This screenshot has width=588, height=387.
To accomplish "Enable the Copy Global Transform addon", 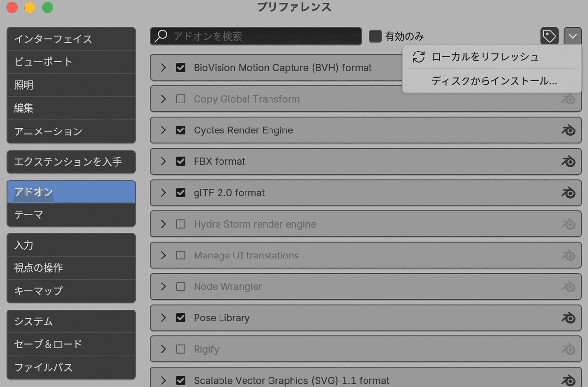I will click(181, 99).
